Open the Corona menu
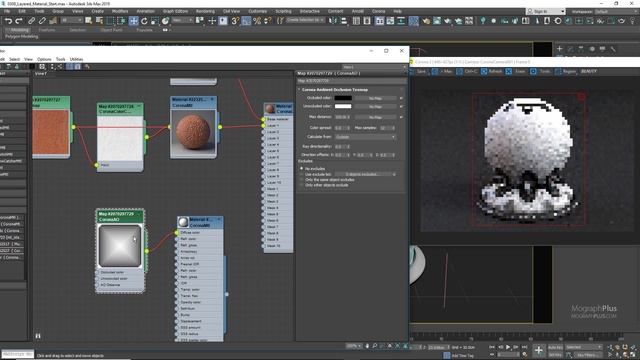The width and height of the screenshot is (640, 360). [378, 11]
